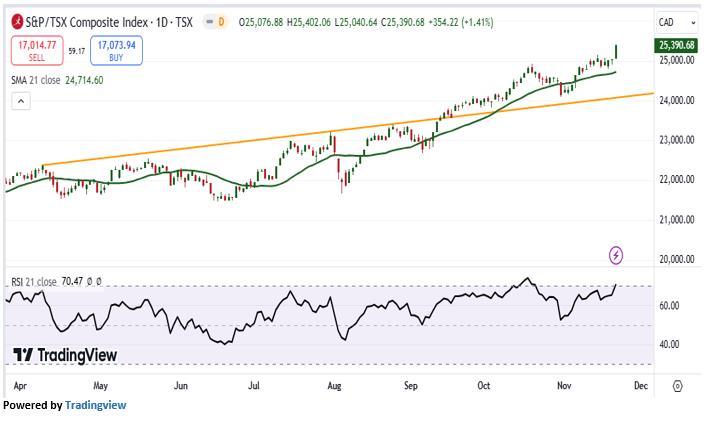710x424 pixels.
Task: Open the CAD currency dropdown
Action: 670,22
